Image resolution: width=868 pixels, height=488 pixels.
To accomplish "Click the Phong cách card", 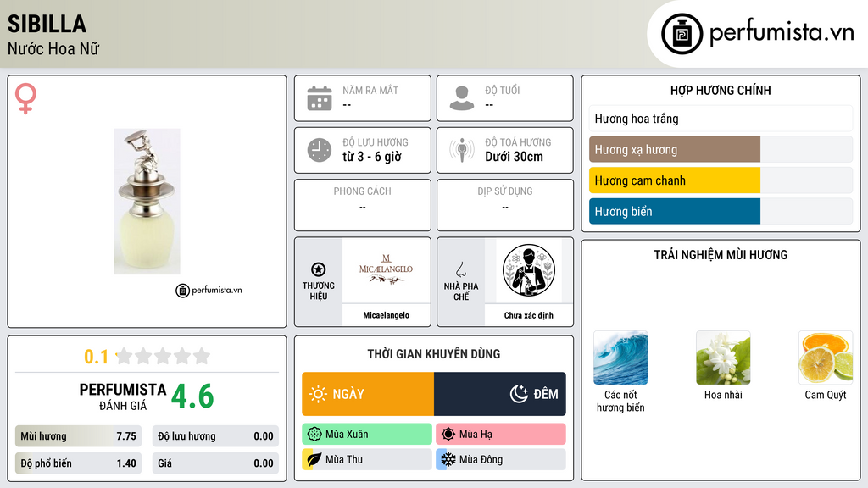I will [x=363, y=205].
